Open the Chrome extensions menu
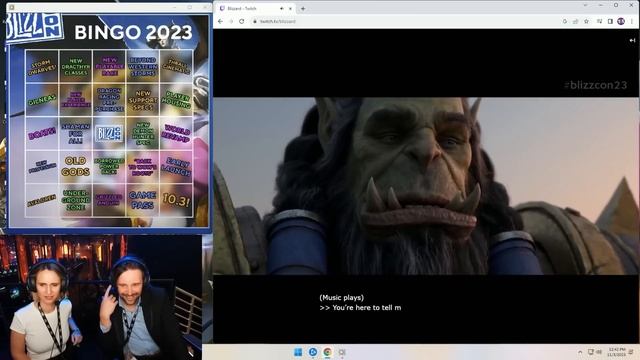Viewport: 640px width, 360px height. click(x=599, y=21)
